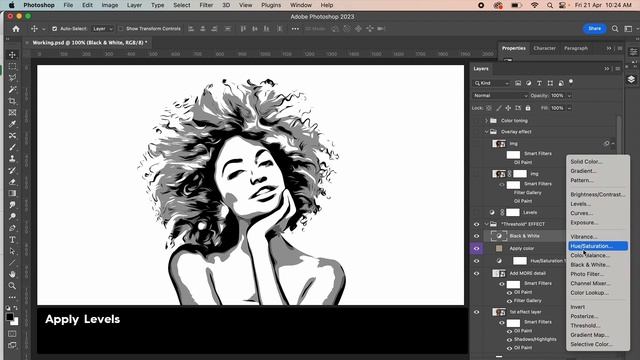This screenshot has width=640, height=360.
Task: Click the Lock position icon
Action: click(x=508, y=108)
